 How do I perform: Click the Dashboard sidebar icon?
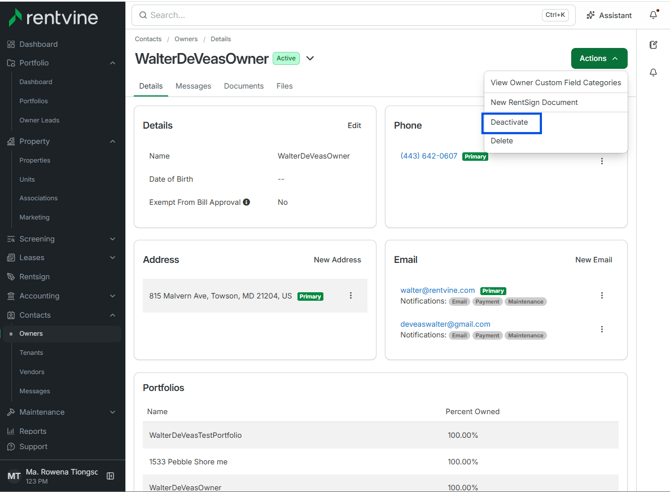[x=11, y=44]
